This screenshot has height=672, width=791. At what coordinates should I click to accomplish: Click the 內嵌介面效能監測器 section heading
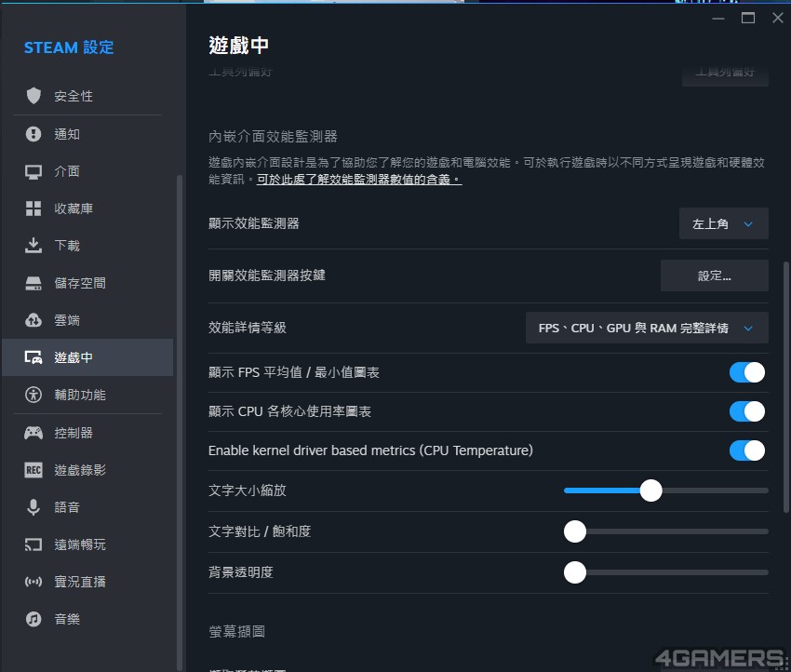[273, 136]
